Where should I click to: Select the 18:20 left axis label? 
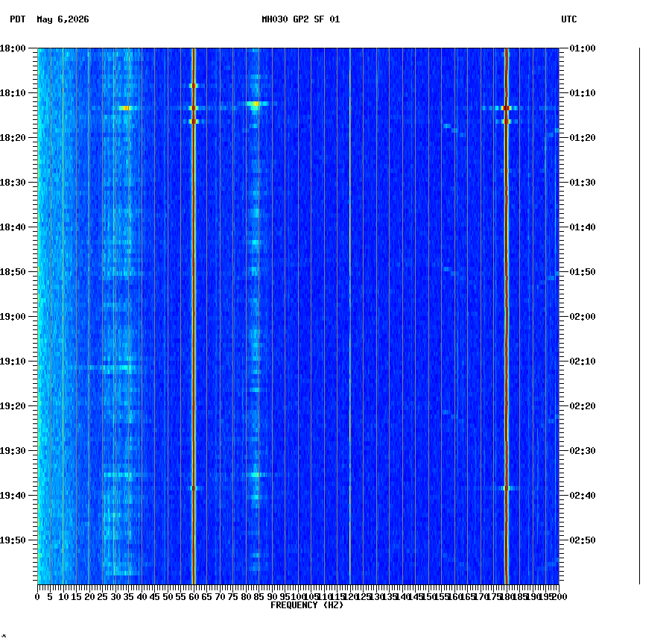[x=13, y=138]
